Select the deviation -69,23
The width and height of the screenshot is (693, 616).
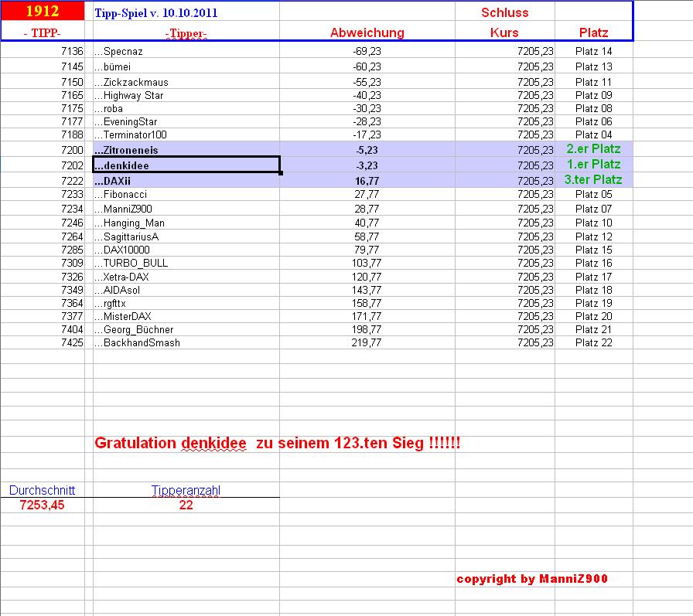[x=367, y=51]
